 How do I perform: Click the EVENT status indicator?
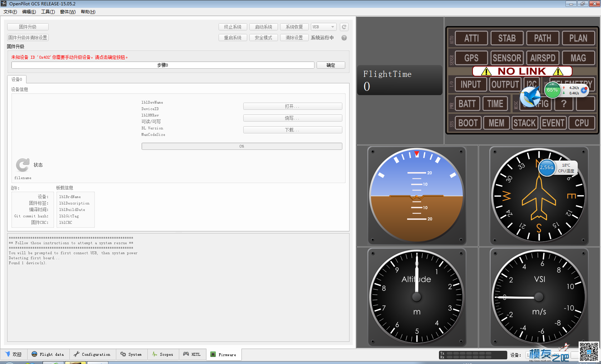point(553,123)
